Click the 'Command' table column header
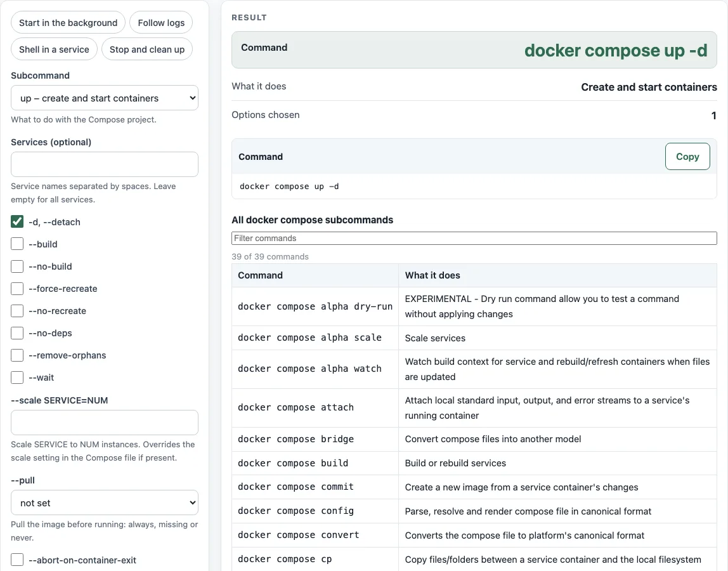The height and width of the screenshot is (571, 728). pos(315,275)
